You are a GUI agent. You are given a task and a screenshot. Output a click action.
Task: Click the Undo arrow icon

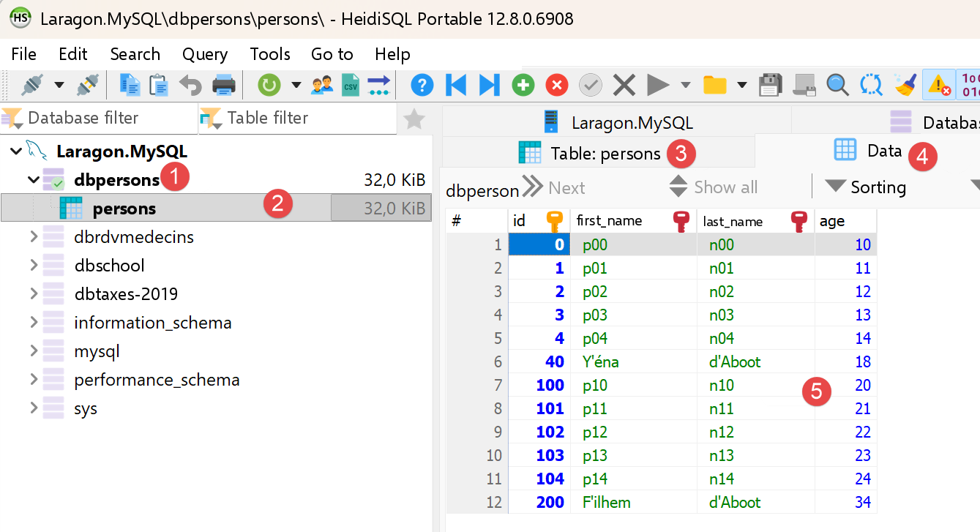190,86
